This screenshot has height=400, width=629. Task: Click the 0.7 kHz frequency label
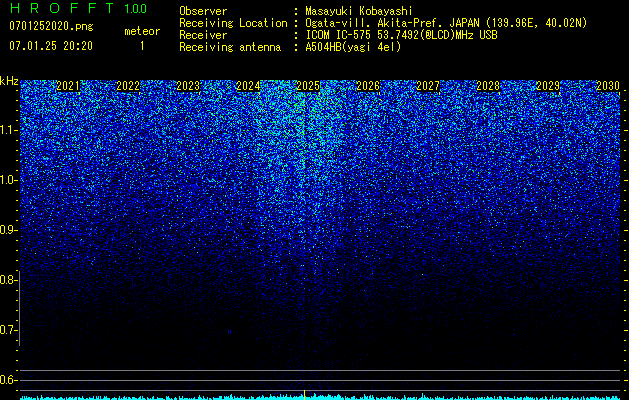[x=8, y=330]
